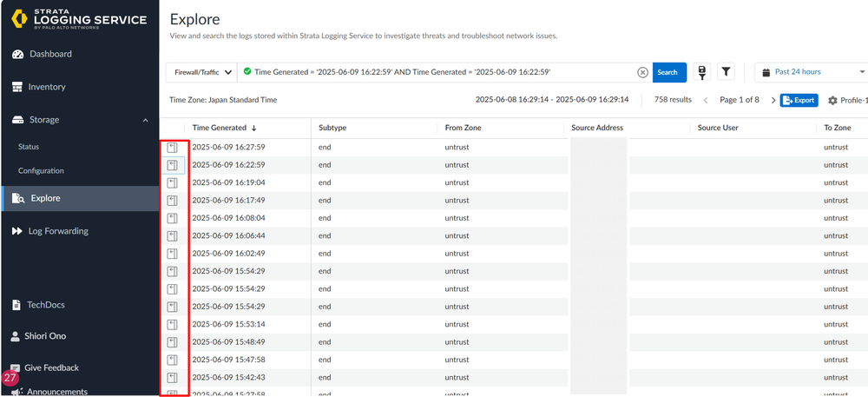Open log details for 16:17:49 row
This screenshot has height=397, width=868.
[x=172, y=201]
